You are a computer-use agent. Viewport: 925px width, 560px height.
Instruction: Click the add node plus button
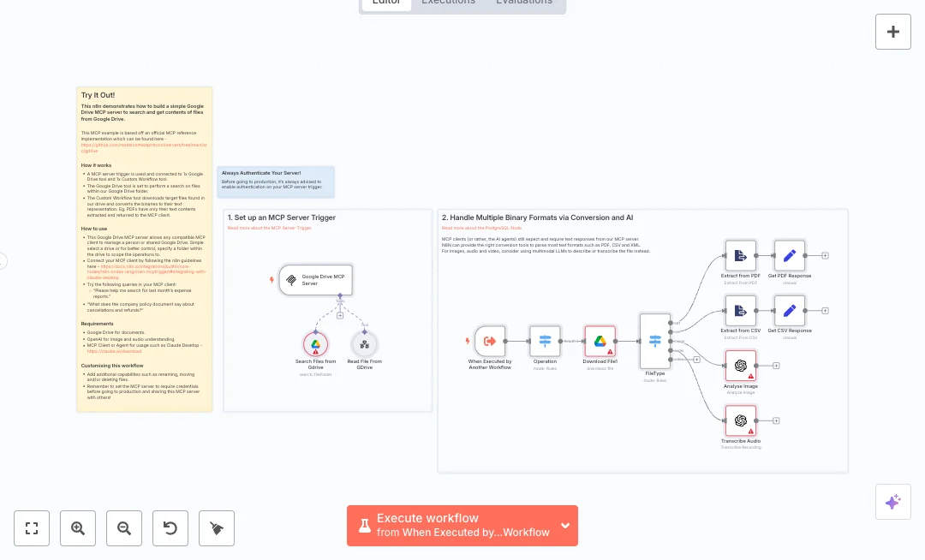892,32
